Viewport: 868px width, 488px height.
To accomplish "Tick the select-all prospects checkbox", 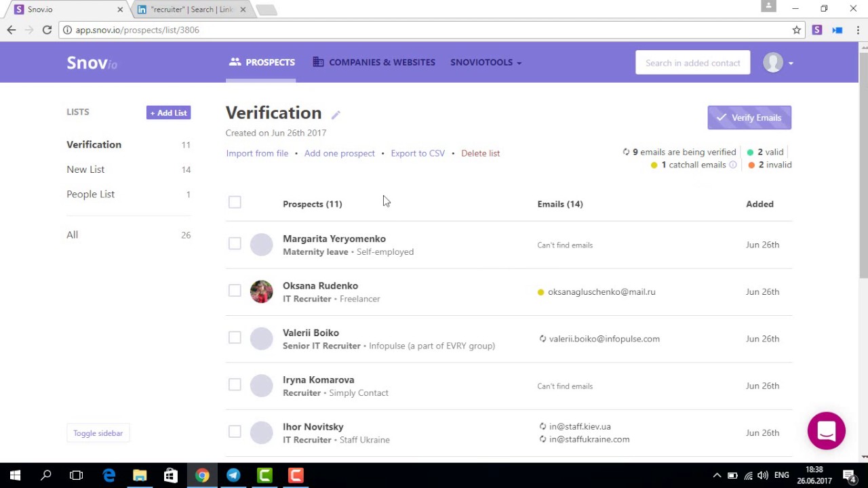I will [x=235, y=202].
